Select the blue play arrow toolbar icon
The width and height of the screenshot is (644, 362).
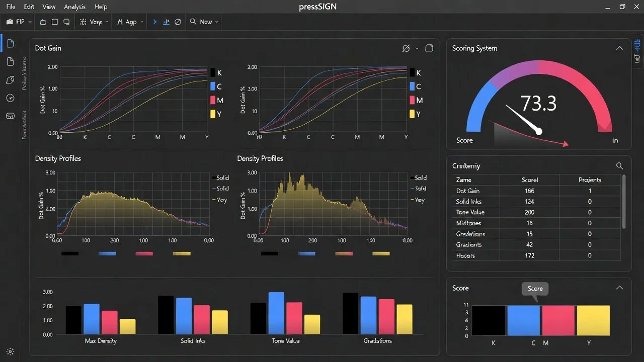154,22
